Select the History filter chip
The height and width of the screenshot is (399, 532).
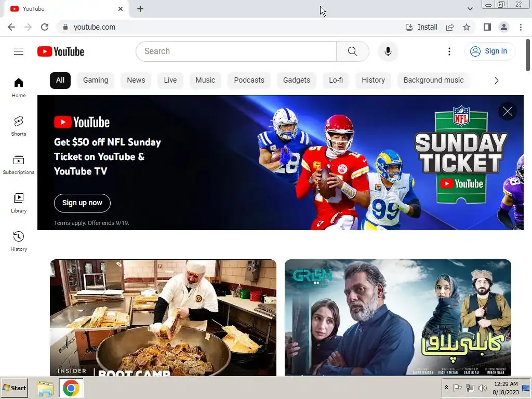pos(373,81)
